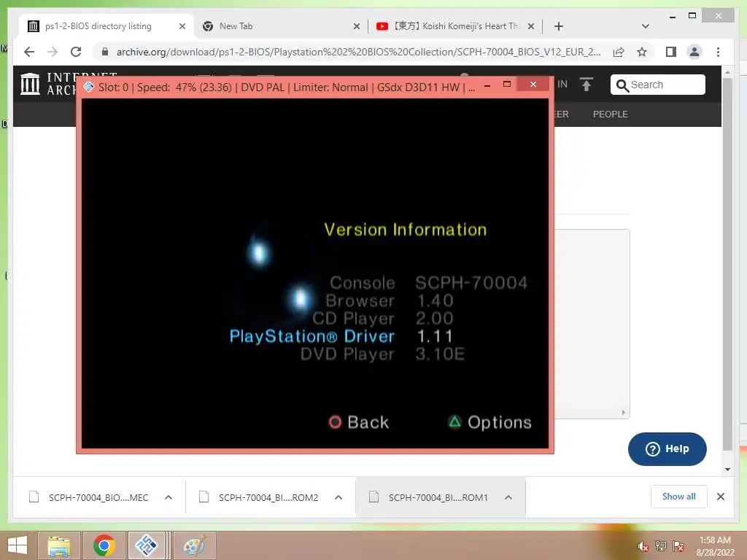Expand options for the ROM2 download

click(338, 497)
